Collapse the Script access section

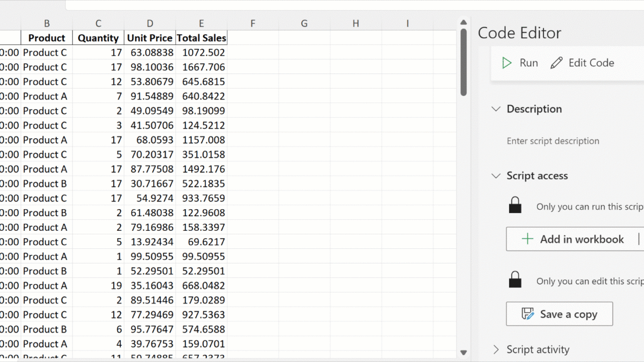pyautogui.click(x=496, y=176)
